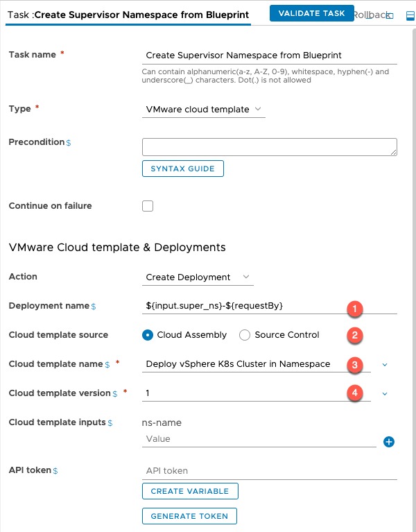This screenshot has width=416, height=532.
Task: Click the $ icon beside Cloud template name
Action: (x=107, y=365)
